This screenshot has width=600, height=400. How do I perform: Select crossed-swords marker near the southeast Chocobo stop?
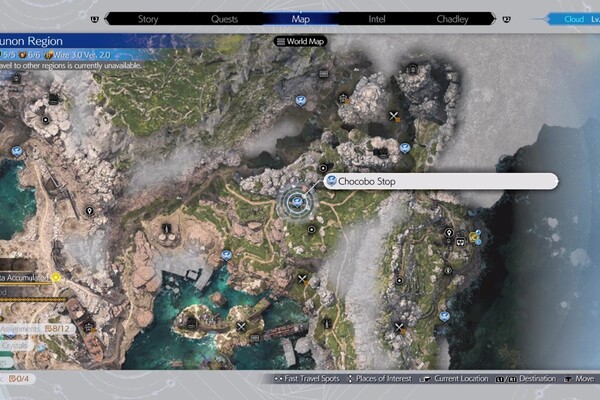pos(399,327)
